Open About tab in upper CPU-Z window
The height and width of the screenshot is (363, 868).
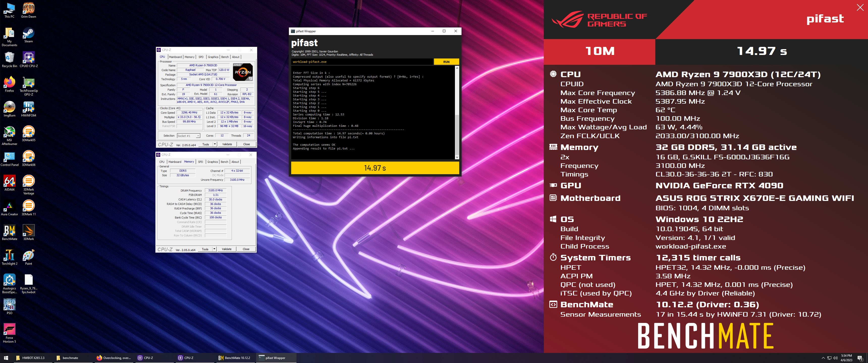[236, 57]
